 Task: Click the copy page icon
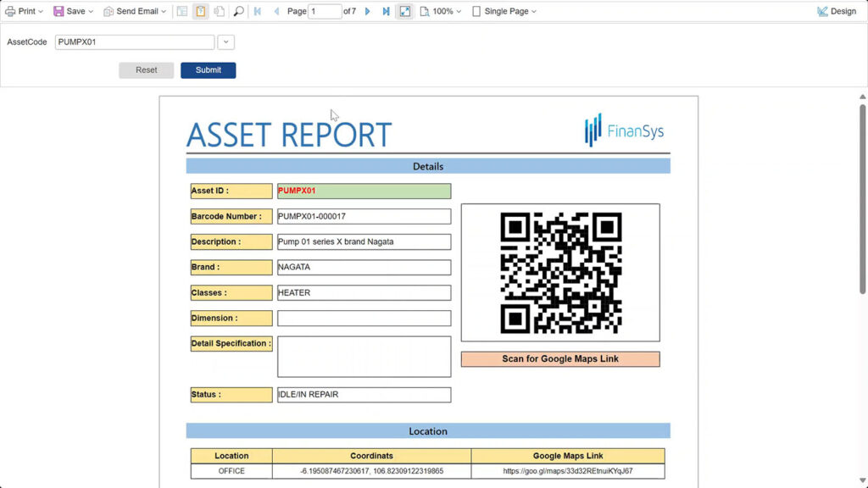click(220, 11)
